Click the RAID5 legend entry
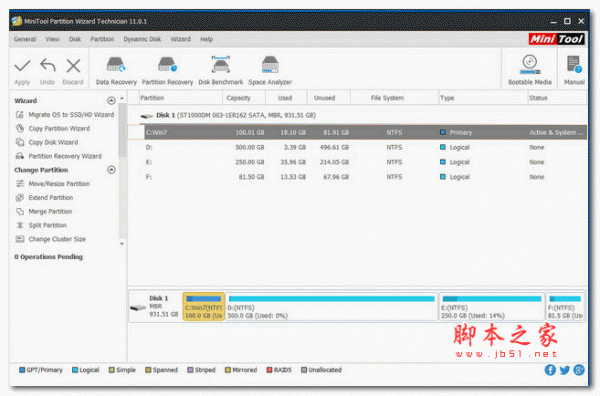Image resolution: width=600 pixels, height=396 pixels. [279, 370]
